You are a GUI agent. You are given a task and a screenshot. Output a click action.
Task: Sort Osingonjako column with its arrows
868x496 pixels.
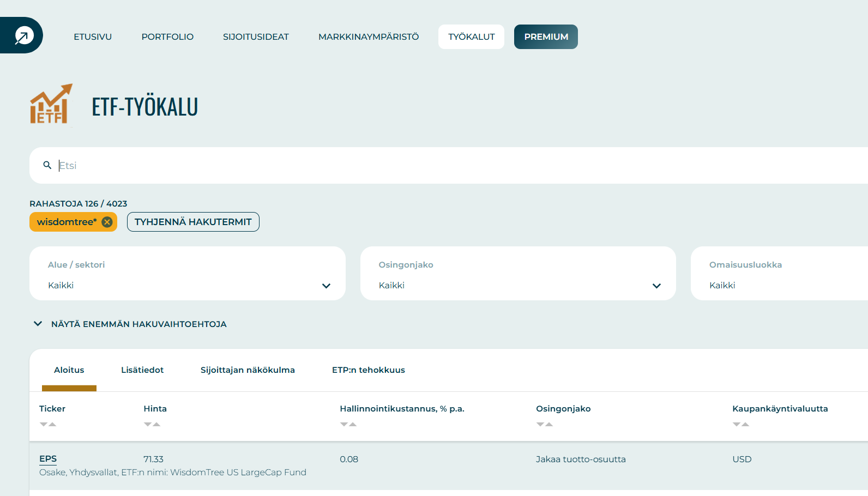pyautogui.click(x=545, y=424)
